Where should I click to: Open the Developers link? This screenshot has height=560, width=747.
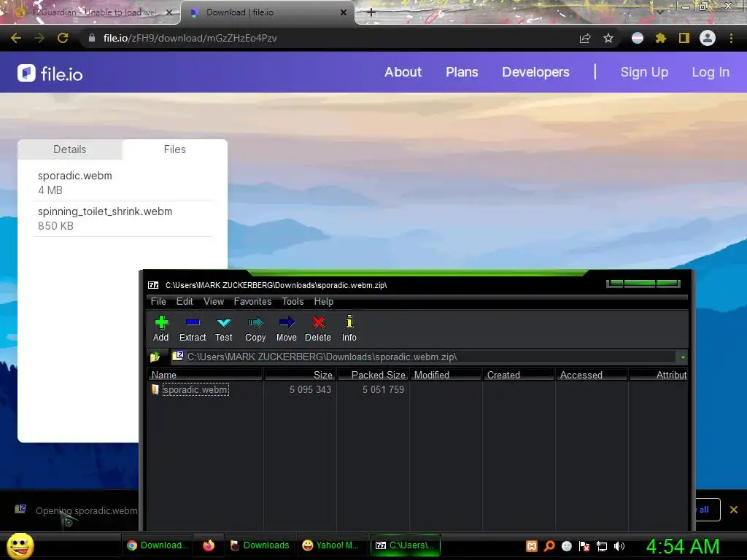click(x=535, y=72)
